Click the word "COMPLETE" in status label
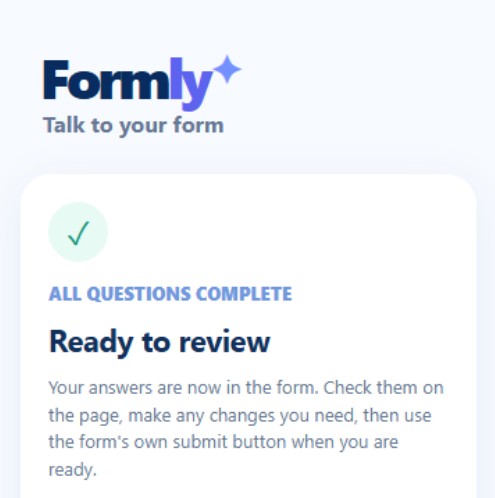This screenshot has height=498, width=495. (x=244, y=294)
